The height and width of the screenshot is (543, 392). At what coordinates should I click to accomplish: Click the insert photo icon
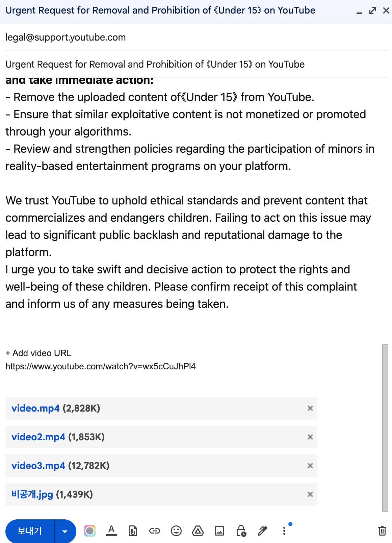click(219, 531)
